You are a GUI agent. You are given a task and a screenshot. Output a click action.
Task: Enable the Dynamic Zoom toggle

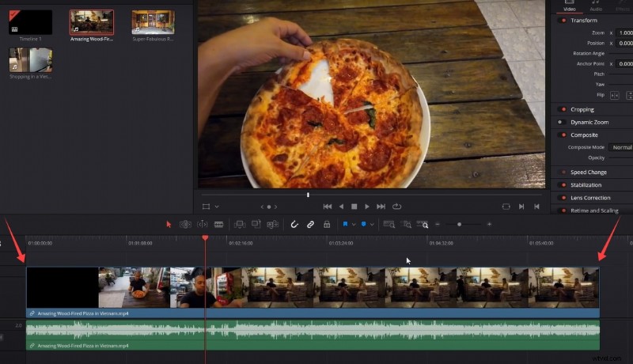(x=562, y=123)
